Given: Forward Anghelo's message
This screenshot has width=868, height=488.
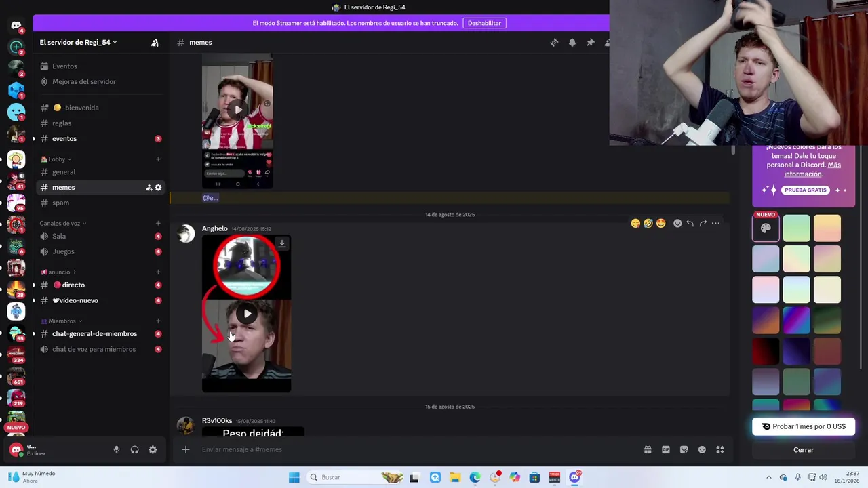Looking at the screenshot, I should pos(703,223).
